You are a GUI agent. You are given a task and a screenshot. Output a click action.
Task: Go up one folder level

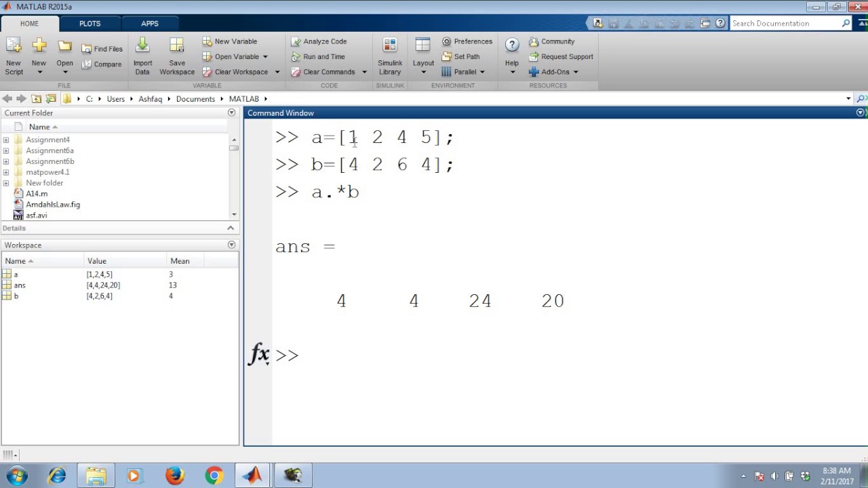pyautogui.click(x=37, y=99)
